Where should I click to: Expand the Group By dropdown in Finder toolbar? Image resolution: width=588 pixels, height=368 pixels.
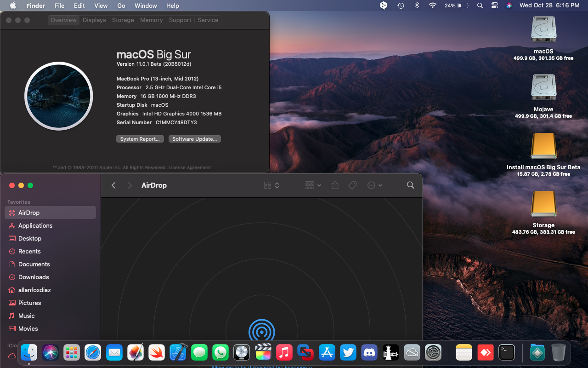pos(313,185)
